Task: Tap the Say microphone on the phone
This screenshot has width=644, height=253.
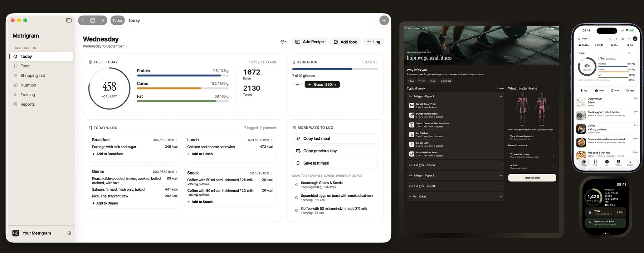Action: tap(583, 90)
